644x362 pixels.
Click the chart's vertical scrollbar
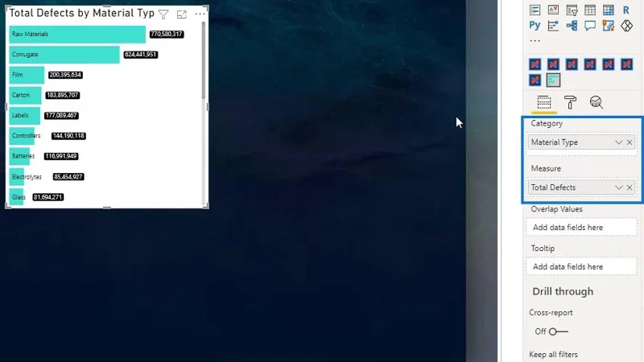click(x=204, y=60)
